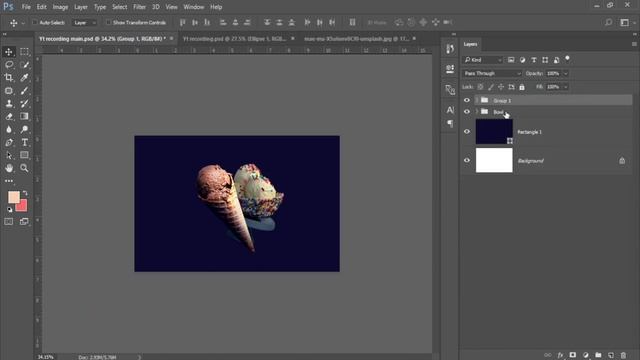Select the Horizontal Type tool
The height and width of the screenshot is (360, 640).
coord(24,142)
